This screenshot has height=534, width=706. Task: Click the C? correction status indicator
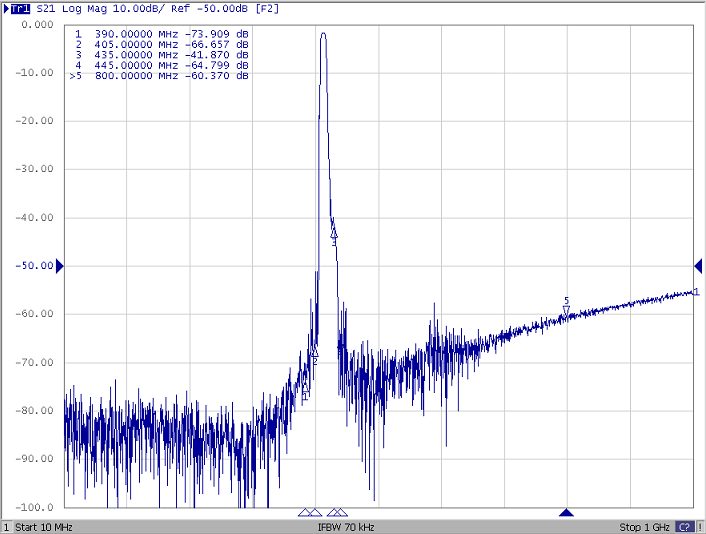684,527
